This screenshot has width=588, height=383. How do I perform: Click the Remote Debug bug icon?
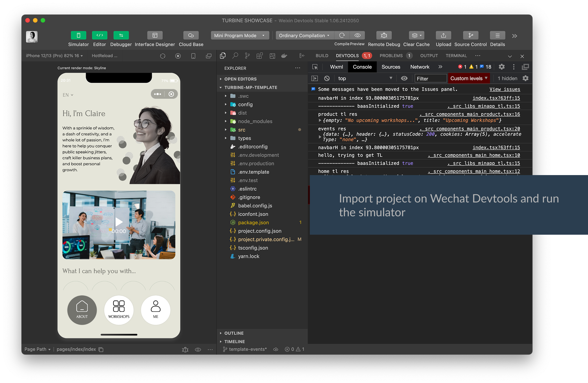pos(384,35)
